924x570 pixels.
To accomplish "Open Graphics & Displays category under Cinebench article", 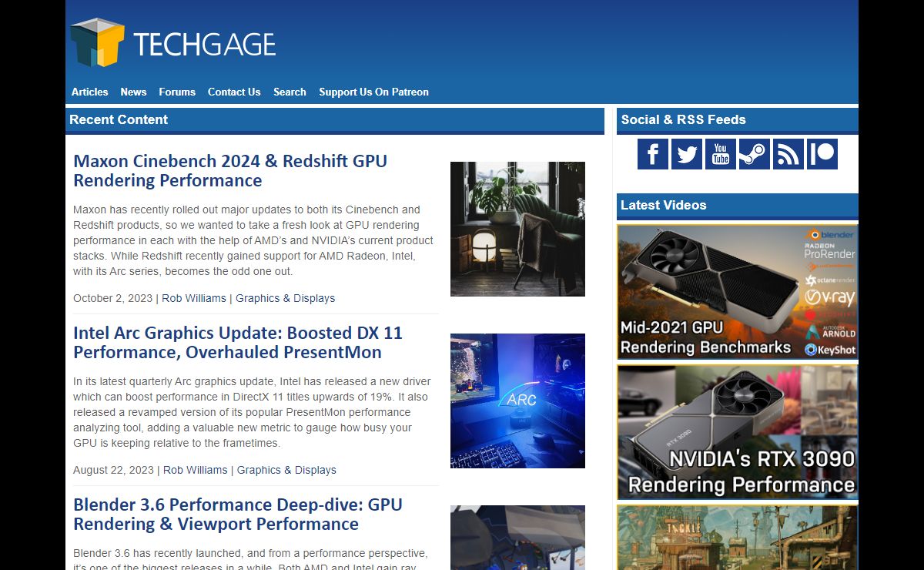I will [x=286, y=298].
